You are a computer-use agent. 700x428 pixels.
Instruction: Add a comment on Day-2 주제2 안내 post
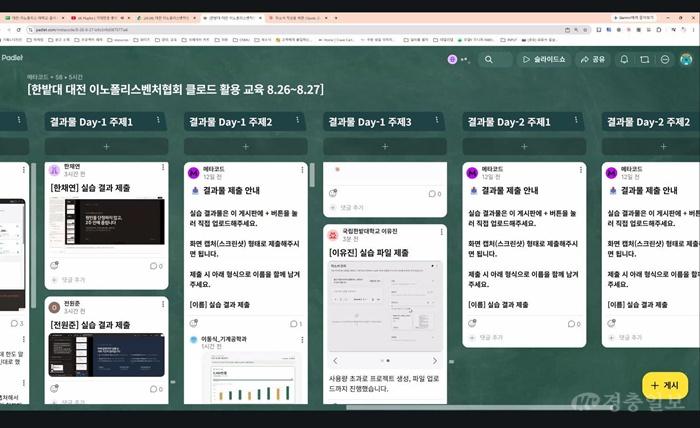click(x=630, y=338)
